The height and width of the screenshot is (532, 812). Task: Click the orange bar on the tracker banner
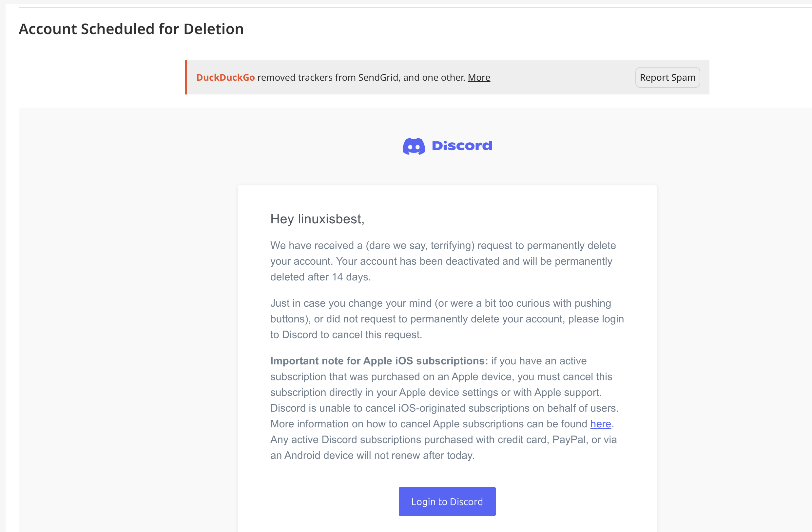(x=186, y=77)
